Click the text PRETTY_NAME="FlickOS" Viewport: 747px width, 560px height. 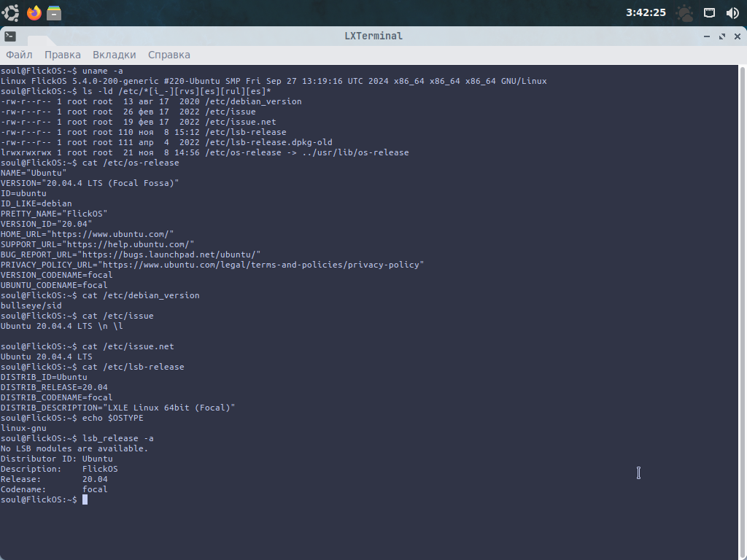[54, 214]
